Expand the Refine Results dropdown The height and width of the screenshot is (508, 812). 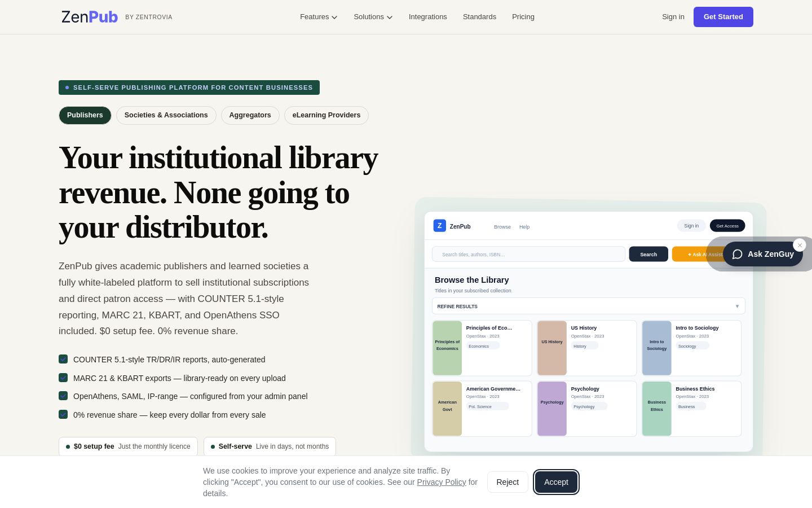[x=589, y=306]
